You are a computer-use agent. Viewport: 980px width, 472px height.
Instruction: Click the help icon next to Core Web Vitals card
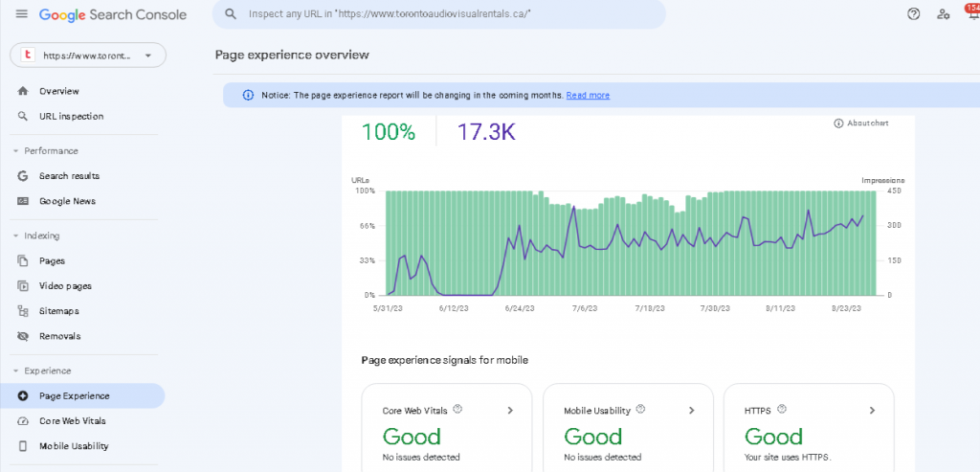(x=457, y=410)
